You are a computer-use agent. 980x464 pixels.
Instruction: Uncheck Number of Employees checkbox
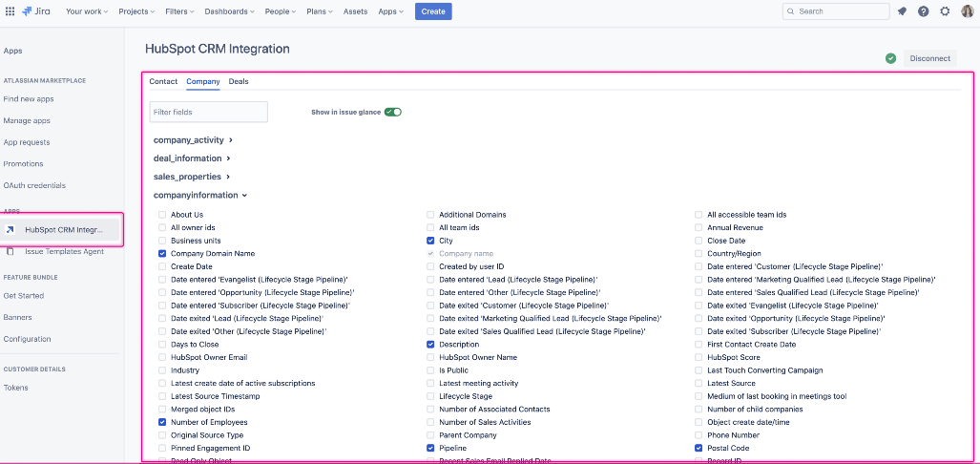pos(162,422)
